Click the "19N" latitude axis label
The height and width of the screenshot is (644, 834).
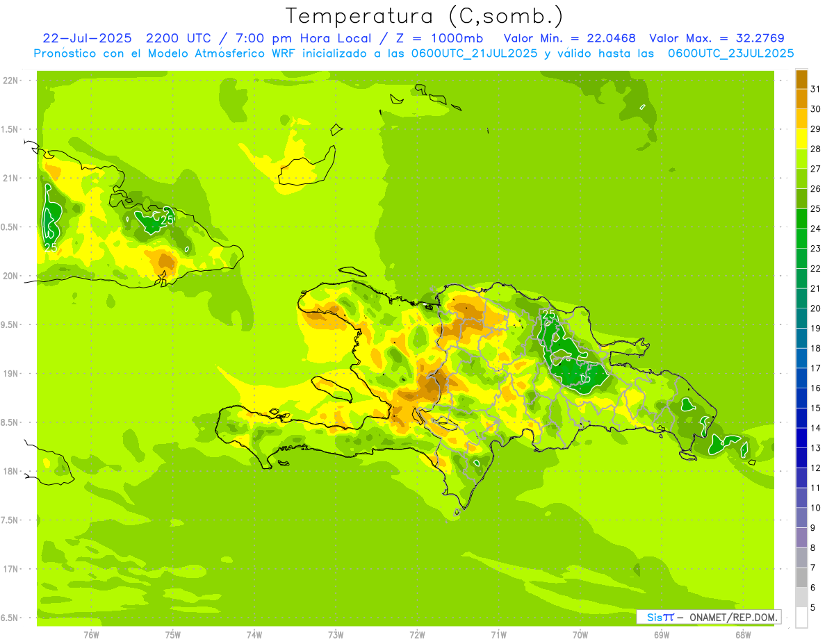tap(10, 373)
